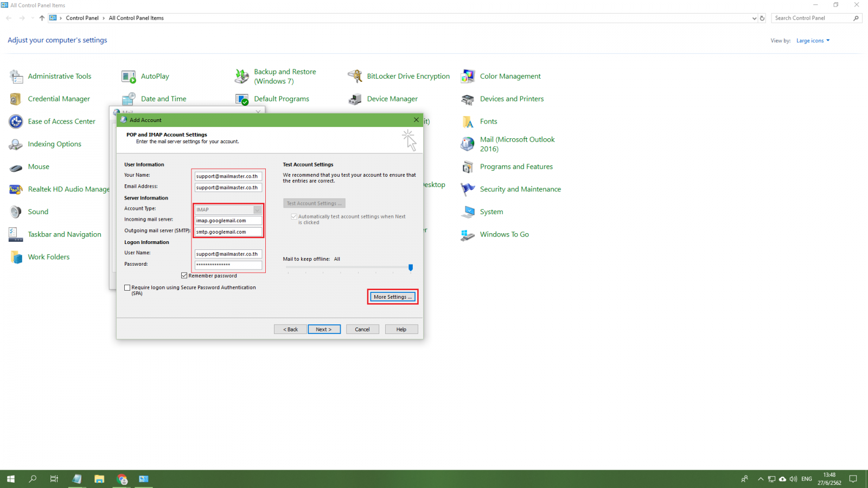The height and width of the screenshot is (488, 868).
Task: Toggle the Remember password checkbox
Action: pyautogui.click(x=184, y=275)
